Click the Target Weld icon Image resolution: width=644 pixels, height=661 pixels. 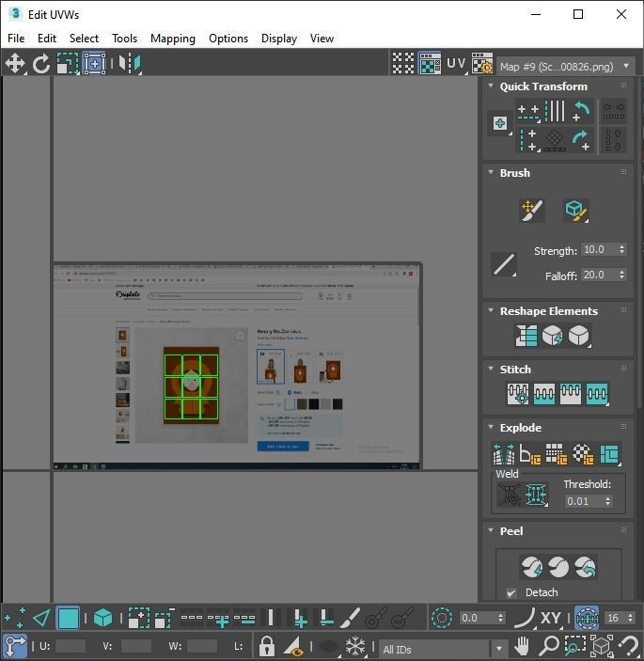pyautogui.click(x=510, y=494)
